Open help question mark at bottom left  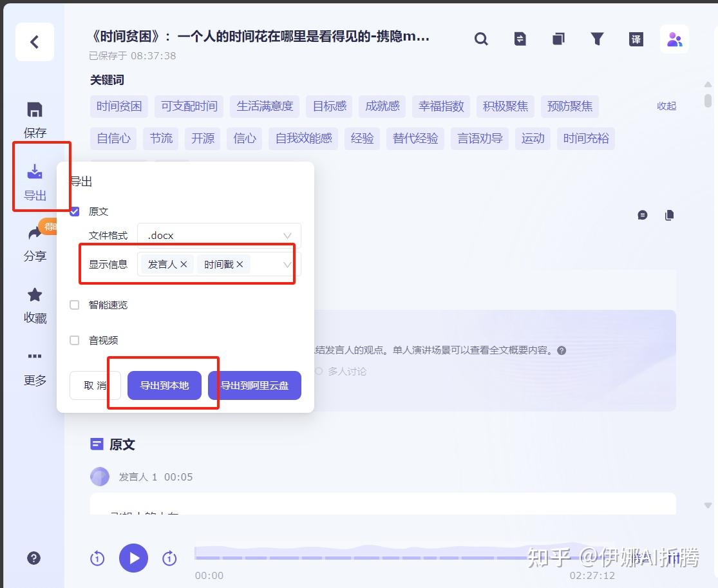tap(34, 558)
